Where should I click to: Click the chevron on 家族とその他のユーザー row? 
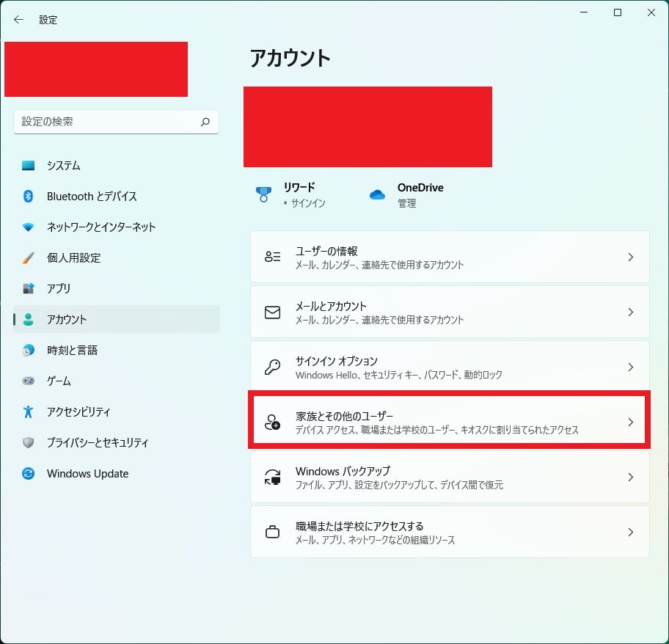pyautogui.click(x=631, y=422)
